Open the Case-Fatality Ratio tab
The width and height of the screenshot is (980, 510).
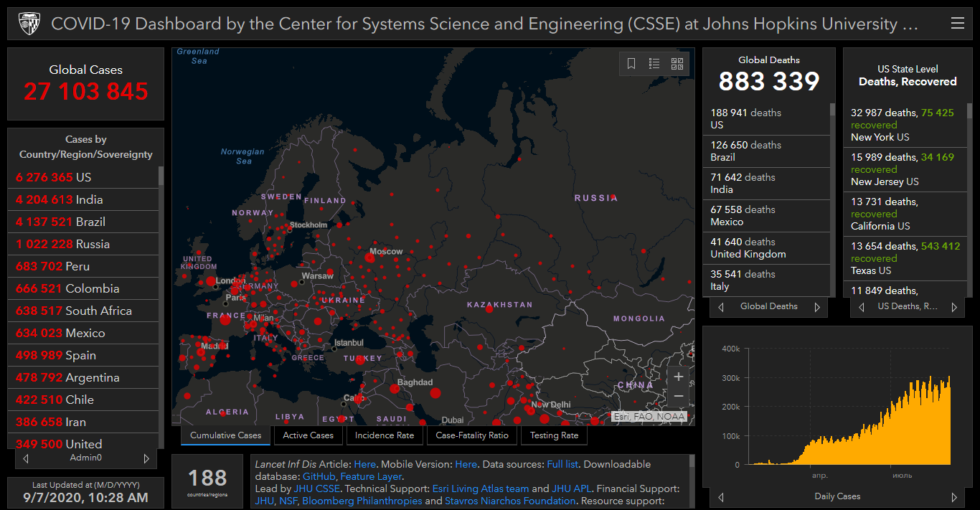click(472, 435)
